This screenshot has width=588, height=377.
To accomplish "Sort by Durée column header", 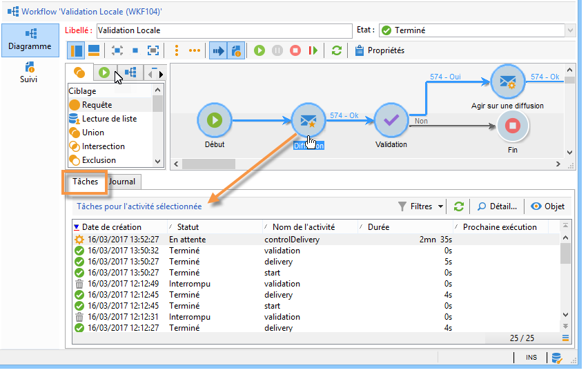I will (x=406, y=227).
